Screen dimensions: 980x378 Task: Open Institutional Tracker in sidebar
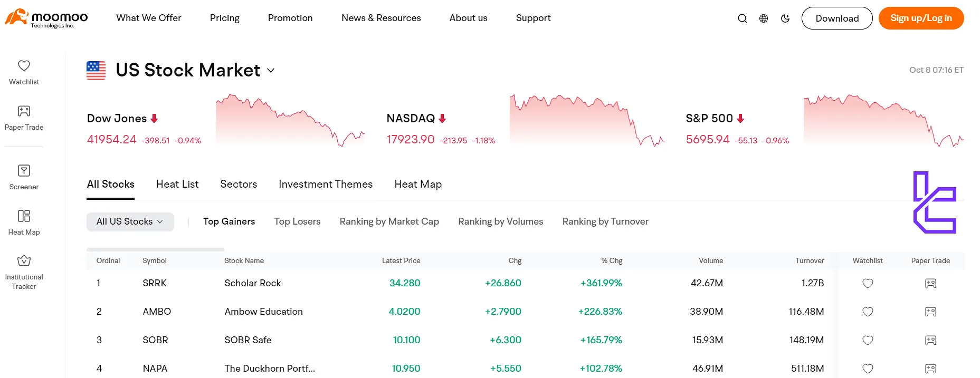[24, 272]
